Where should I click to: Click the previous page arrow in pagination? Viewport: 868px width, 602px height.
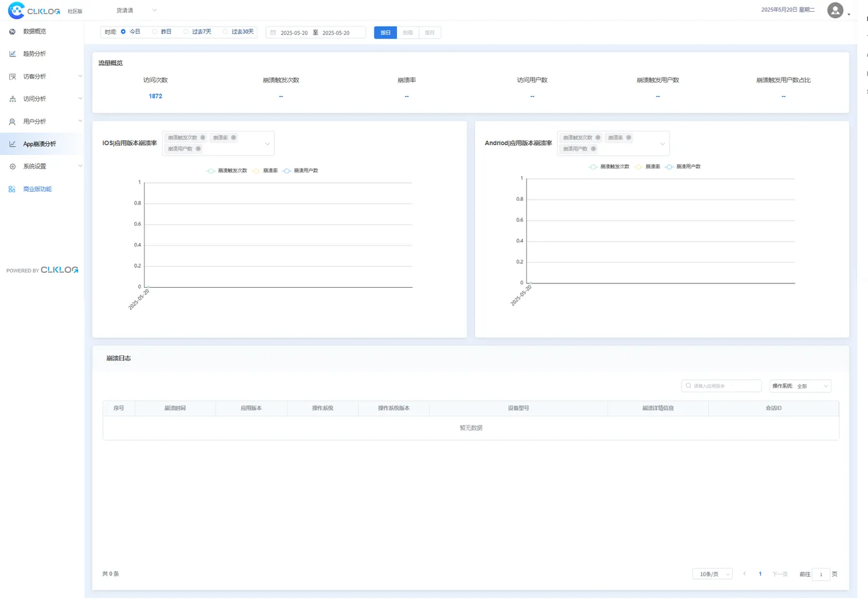745,573
